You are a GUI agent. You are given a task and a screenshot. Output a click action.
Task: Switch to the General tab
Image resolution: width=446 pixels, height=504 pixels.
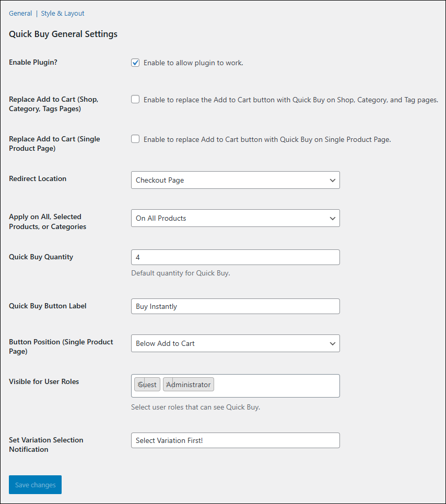pos(20,14)
